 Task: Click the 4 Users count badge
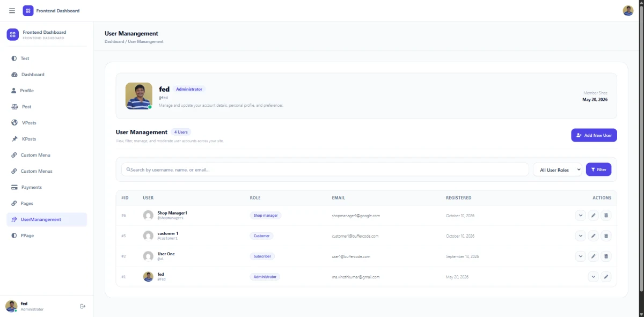click(x=181, y=132)
